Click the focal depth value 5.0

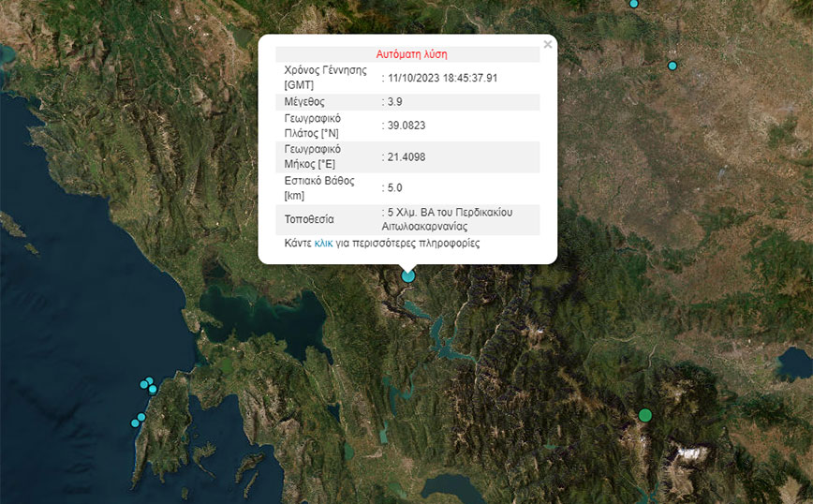click(394, 188)
